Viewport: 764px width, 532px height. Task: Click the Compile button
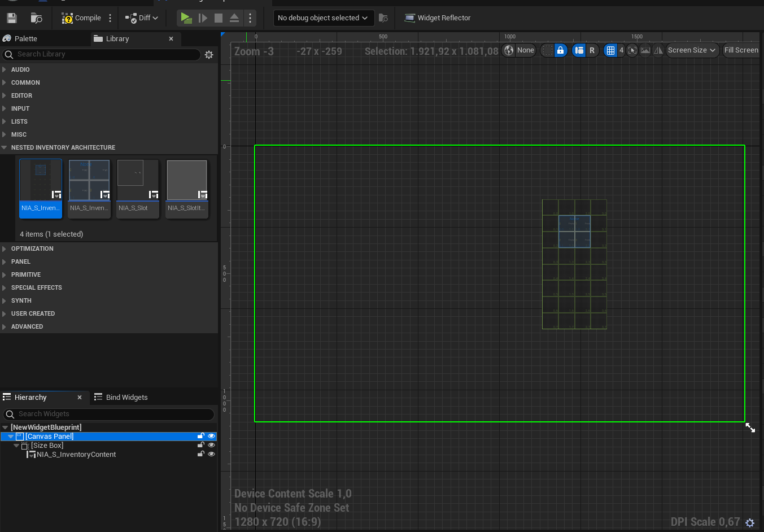point(81,18)
